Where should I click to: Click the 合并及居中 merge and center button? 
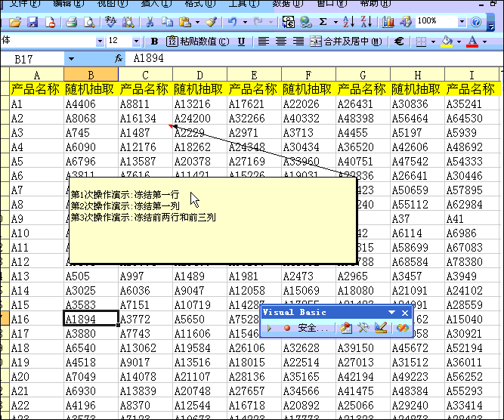point(346,41)
